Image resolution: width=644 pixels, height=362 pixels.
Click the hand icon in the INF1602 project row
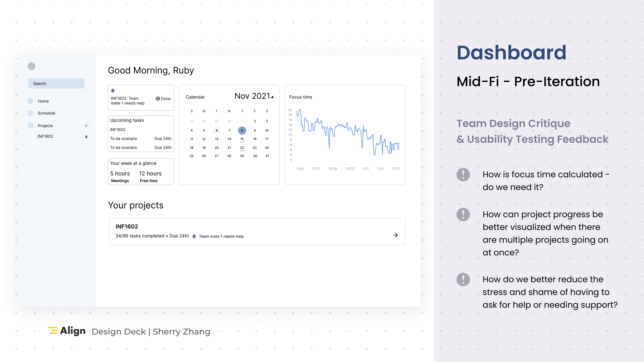click(x=194, y=236)
